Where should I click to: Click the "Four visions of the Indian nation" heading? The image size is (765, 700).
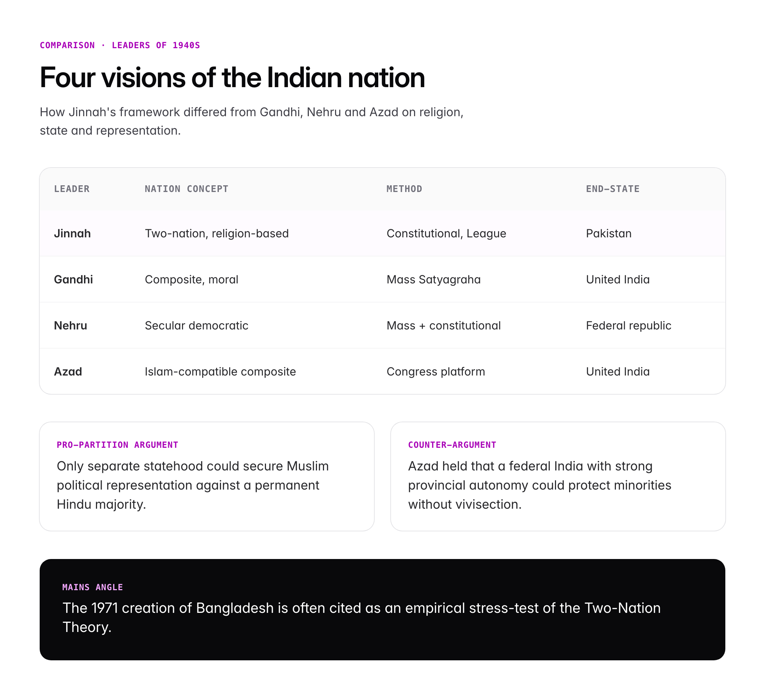232,78
